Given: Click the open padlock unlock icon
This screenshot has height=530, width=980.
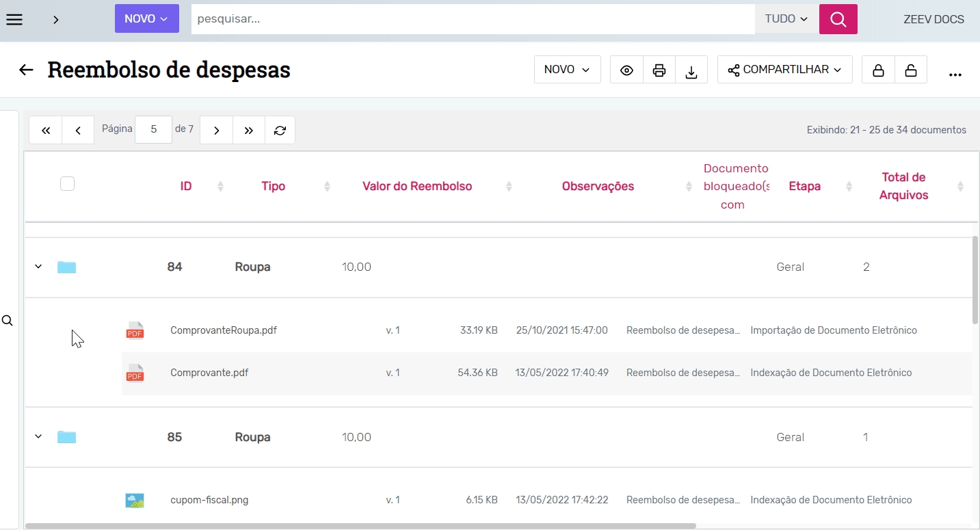Looking at the screenshot, I should [x=910, y=70].
